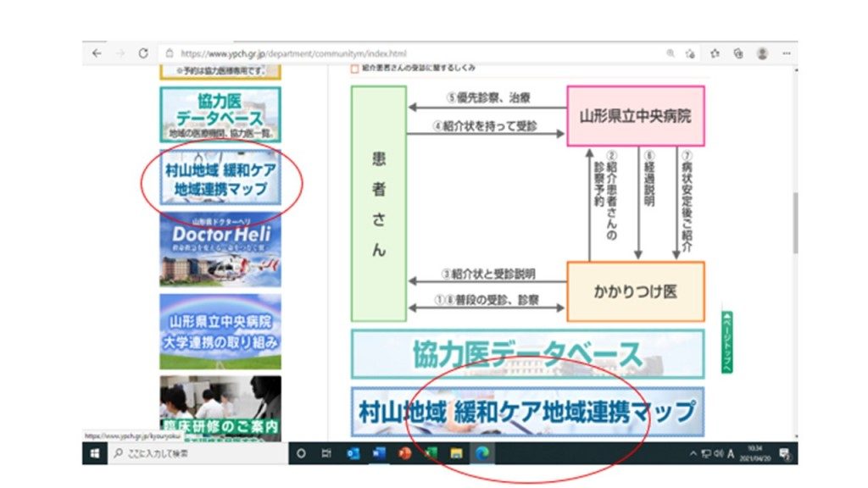Open the large 協力医データベース banner
Viewport: 868px width, 488px height.
[527, 354]
